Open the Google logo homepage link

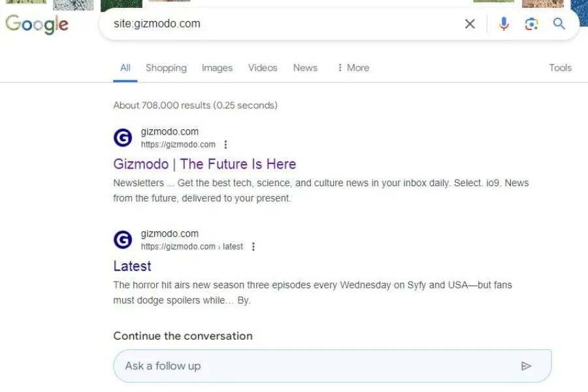pyautogui.click(x=37, y=24)
